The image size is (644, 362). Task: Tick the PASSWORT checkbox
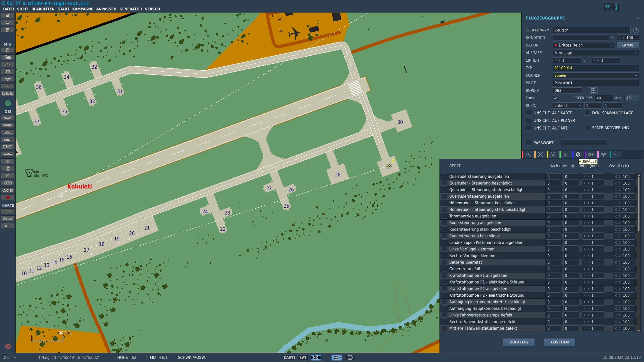coord(529,143)
